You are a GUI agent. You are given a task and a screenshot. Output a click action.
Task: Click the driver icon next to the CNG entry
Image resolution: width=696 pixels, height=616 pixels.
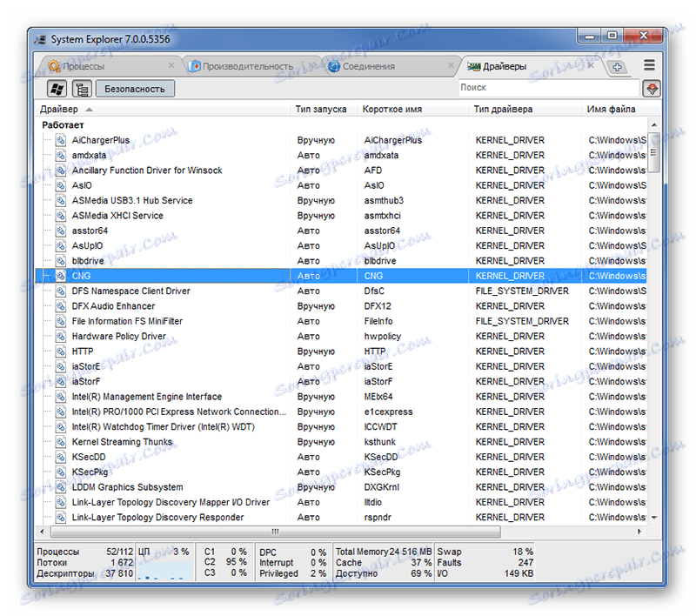59,276
